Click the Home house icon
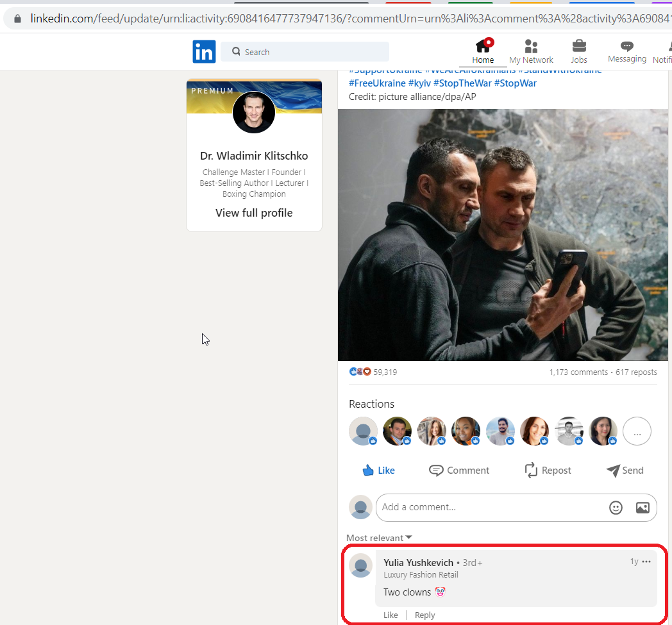The width and height of the screenshot is (672, 625). (483, 46)
